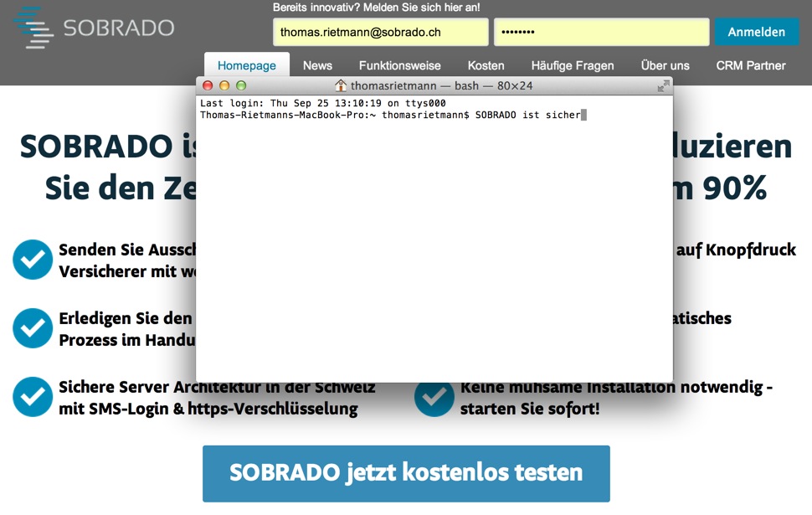Click 'mit SMS-Login & https-Verschlüsselung' text
This screenshot has height=515, width=812.
[208, 409]
